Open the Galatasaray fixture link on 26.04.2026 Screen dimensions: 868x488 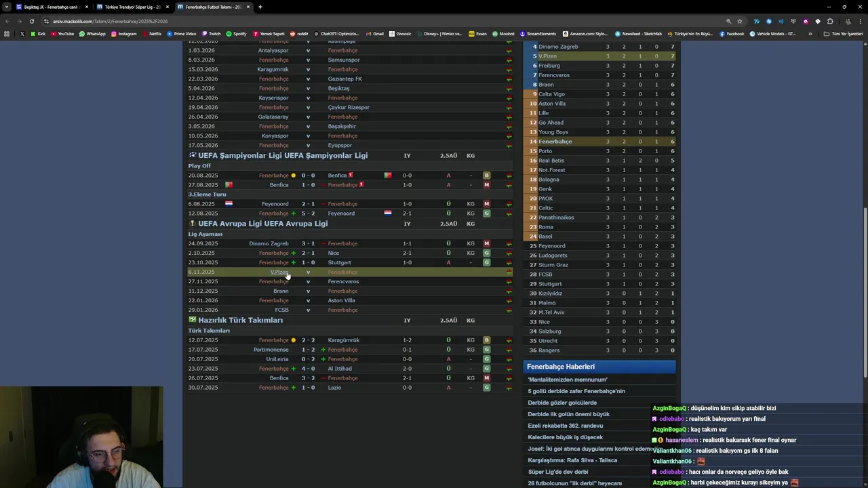pyautogui.click(x=273, y=117)
